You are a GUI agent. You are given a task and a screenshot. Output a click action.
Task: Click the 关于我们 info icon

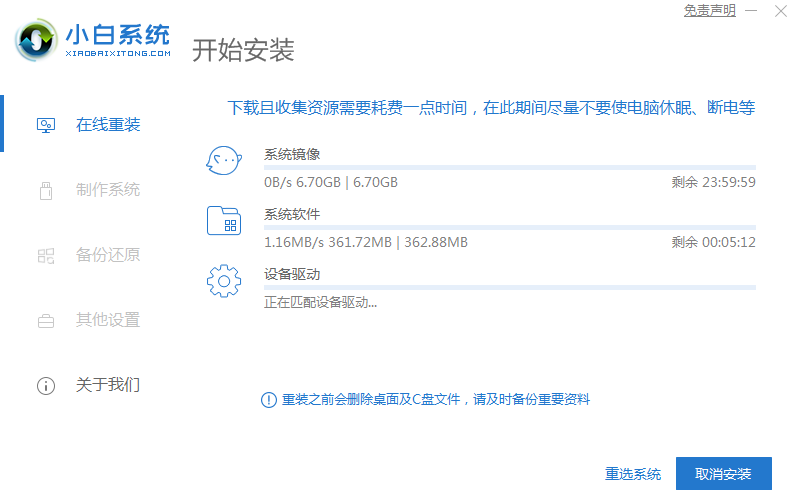[x=46, y=385]
